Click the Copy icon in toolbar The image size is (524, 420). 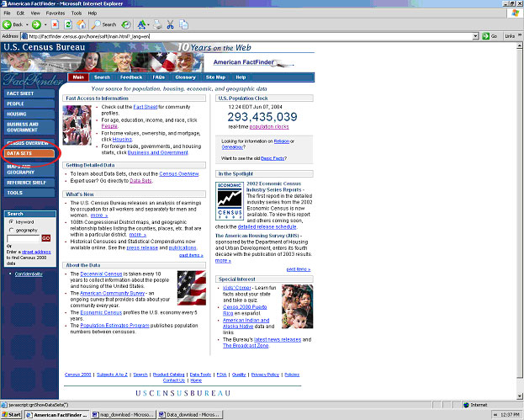click(183, 24)
